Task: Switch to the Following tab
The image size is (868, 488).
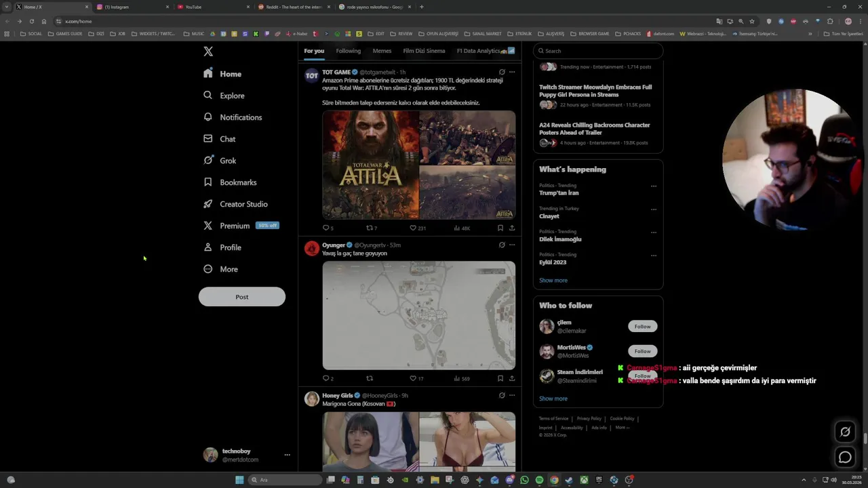Action: click(349, 51)
